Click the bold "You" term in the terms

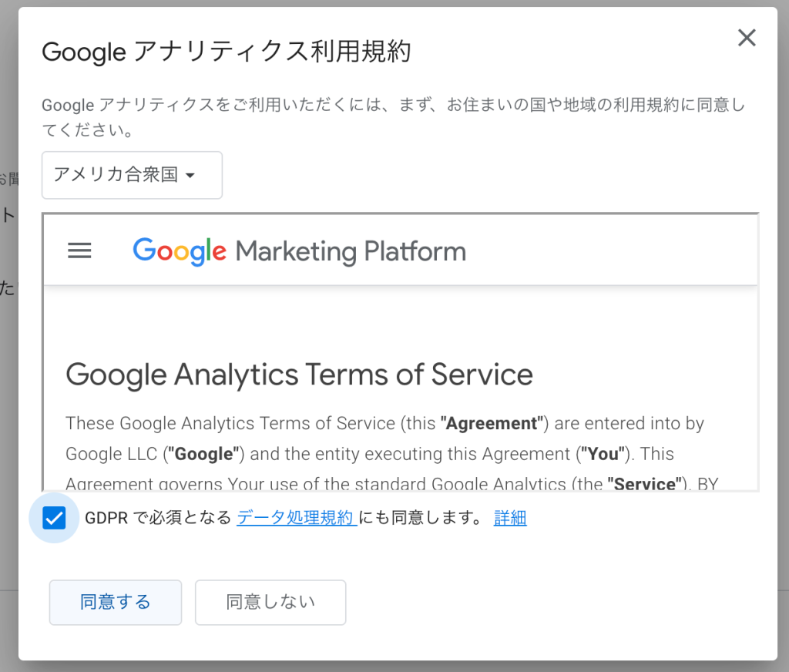pos(603,454)
